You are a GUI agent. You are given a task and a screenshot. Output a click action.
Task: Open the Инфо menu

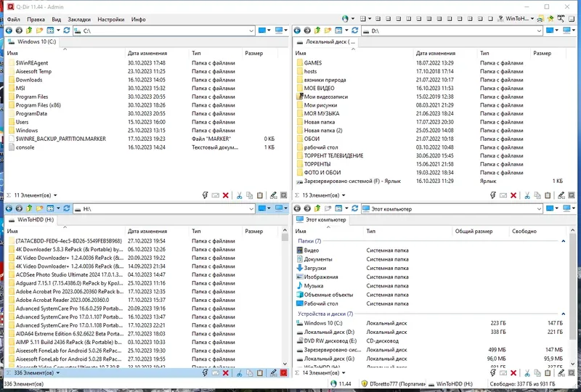(x=138, y=20)
